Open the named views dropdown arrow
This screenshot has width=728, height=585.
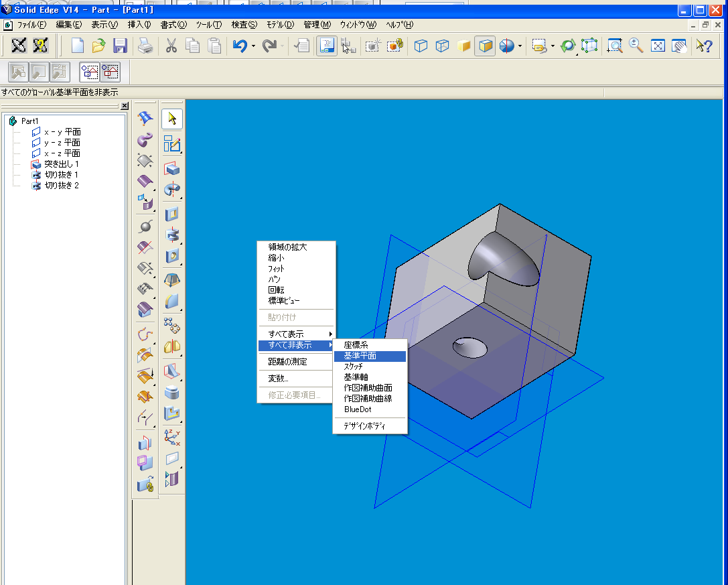coord(553,46)
